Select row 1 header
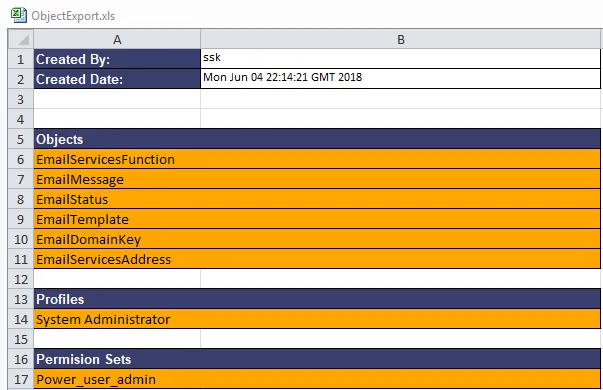This screenshot has height=390, width=603. [x=21, y=59]
